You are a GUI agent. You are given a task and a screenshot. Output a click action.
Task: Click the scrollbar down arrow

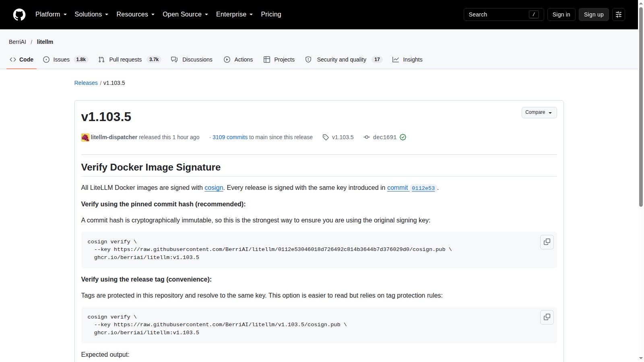(x=641, y=358)
